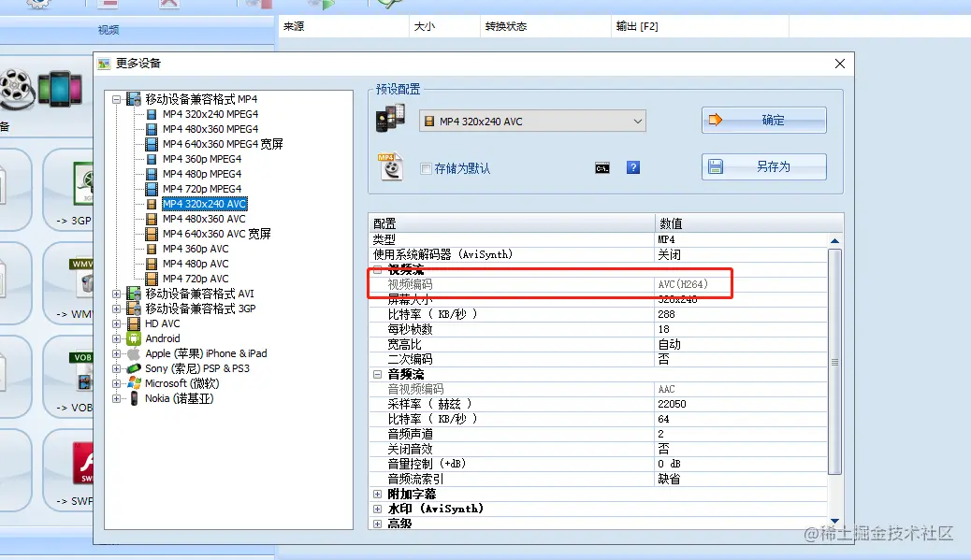Open the MP4 320x240 AVC preset dropdown
971x560 pixels.
[532, 122]
